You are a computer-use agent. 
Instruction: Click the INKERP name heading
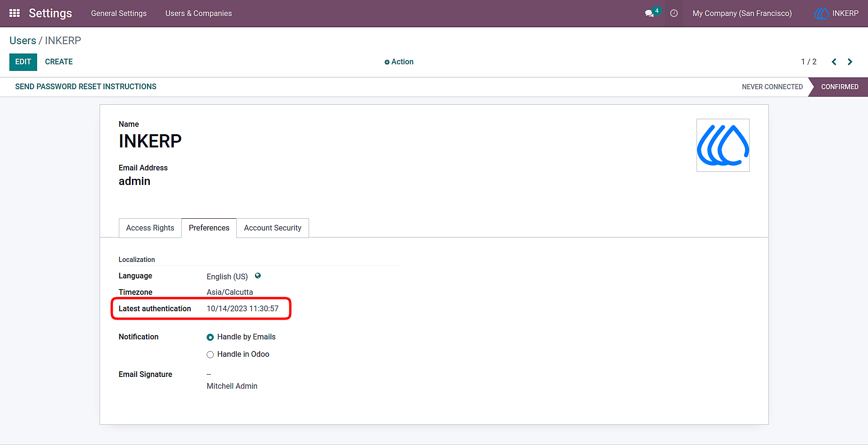pyautogui.click(x=150, y=141)
